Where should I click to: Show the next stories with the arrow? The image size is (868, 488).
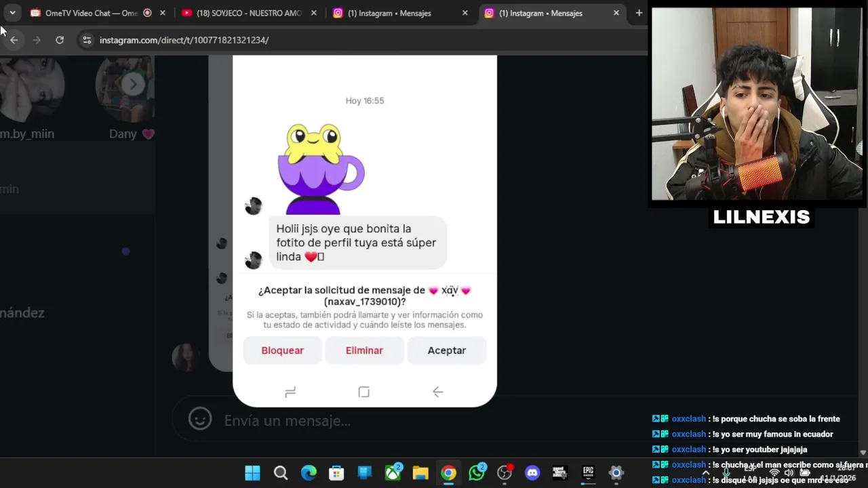point(134,84)
